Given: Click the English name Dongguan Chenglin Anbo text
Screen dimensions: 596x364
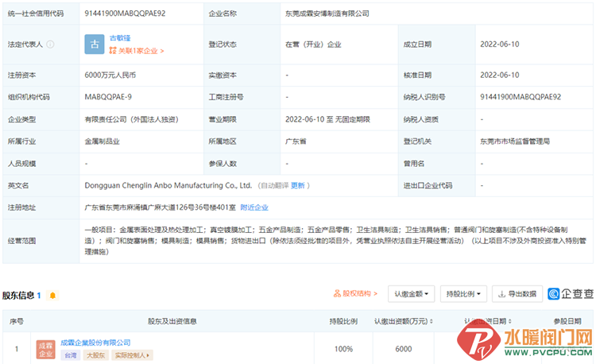Looking at the screenshot, I should 168,185.
